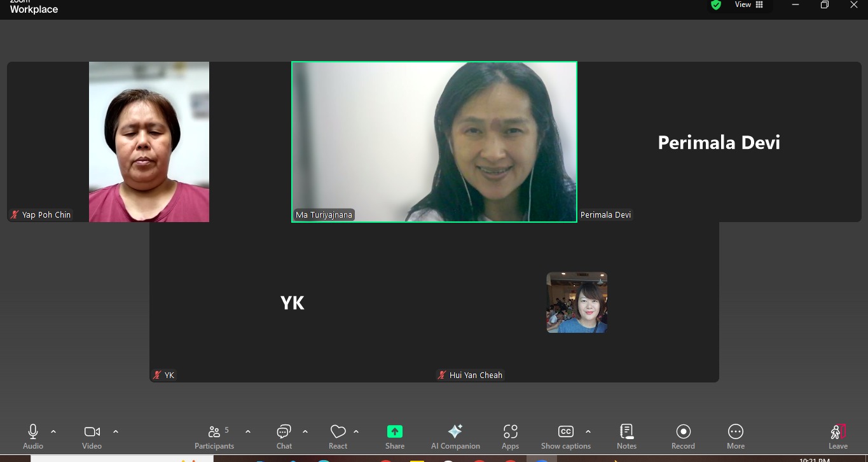868x462 pixels.
Task: Expand the video settings arrow
Action: point(116,431)
